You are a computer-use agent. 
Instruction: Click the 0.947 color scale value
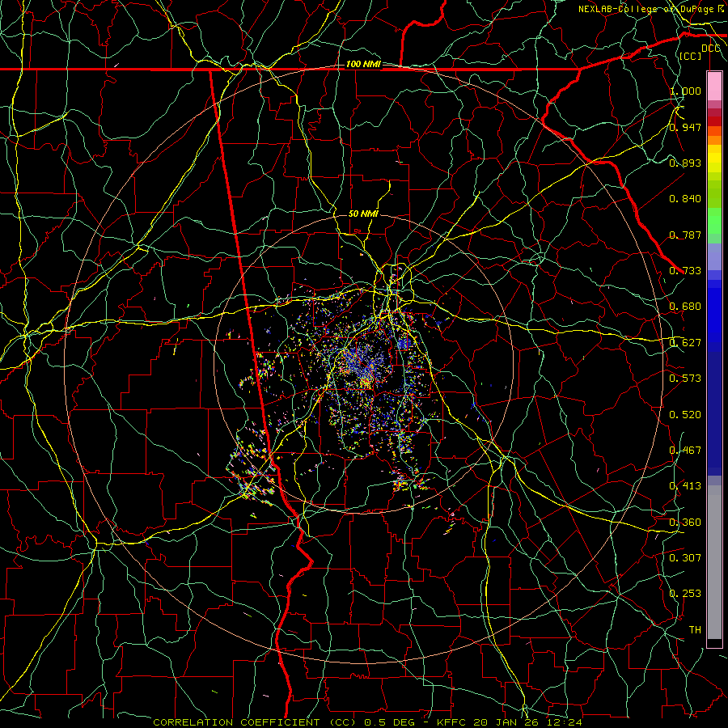685,127
